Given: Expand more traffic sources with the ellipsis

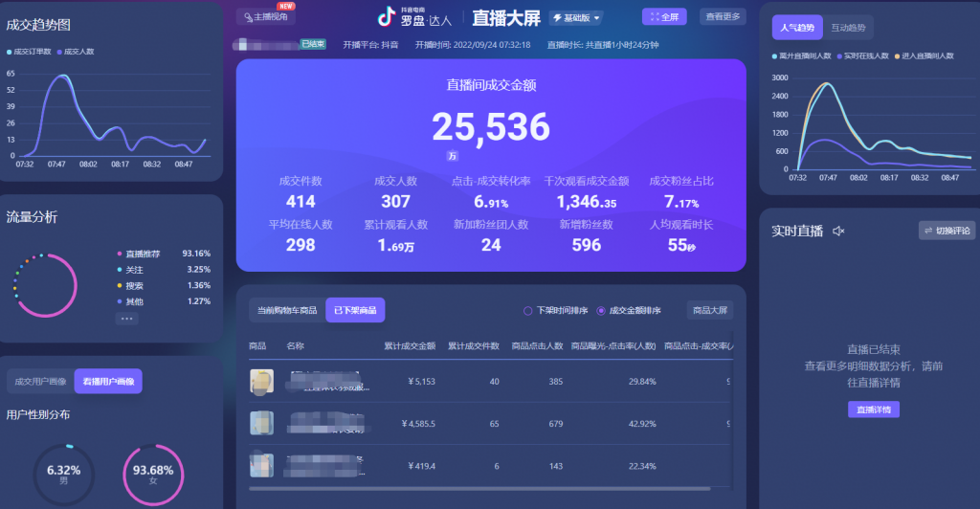Looking at the screenshot, I should point(127,319).
